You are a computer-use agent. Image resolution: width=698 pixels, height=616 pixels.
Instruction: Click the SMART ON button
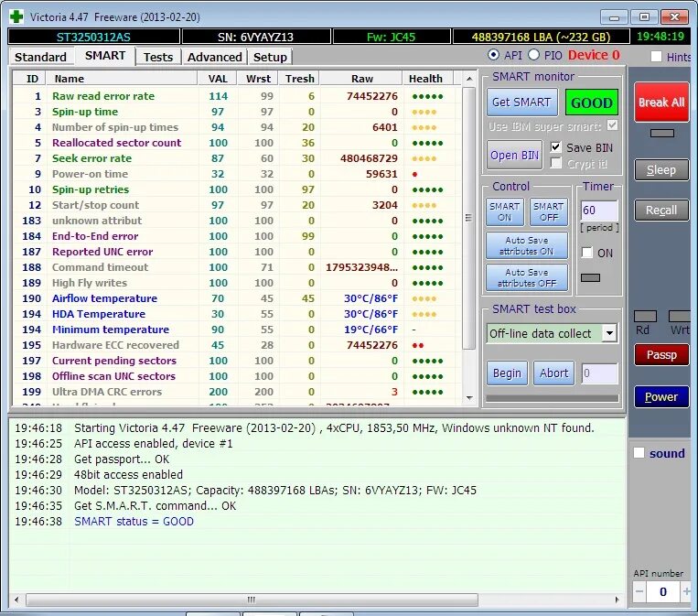tap(504, 211)
